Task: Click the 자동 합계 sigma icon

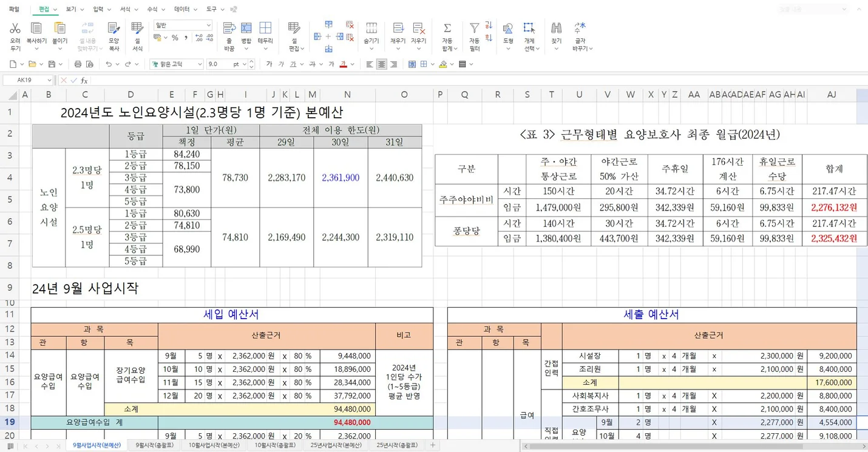Action: coord(447,28)
